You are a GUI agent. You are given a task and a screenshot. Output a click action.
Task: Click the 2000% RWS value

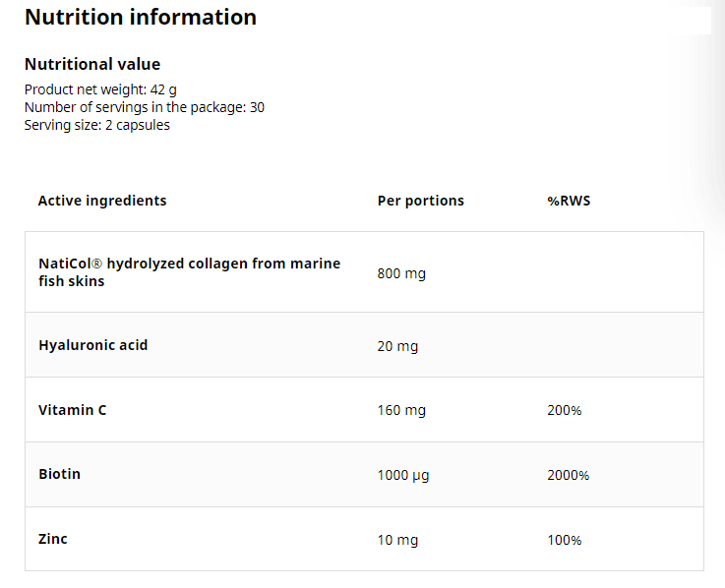click(x=568, y=475)
